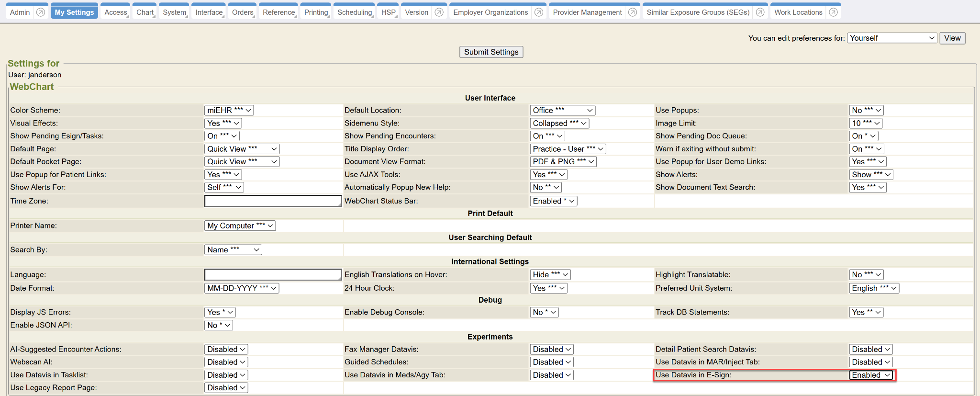Screen dimensions: 980x396
Task: Click the View button
Action: 952,38
